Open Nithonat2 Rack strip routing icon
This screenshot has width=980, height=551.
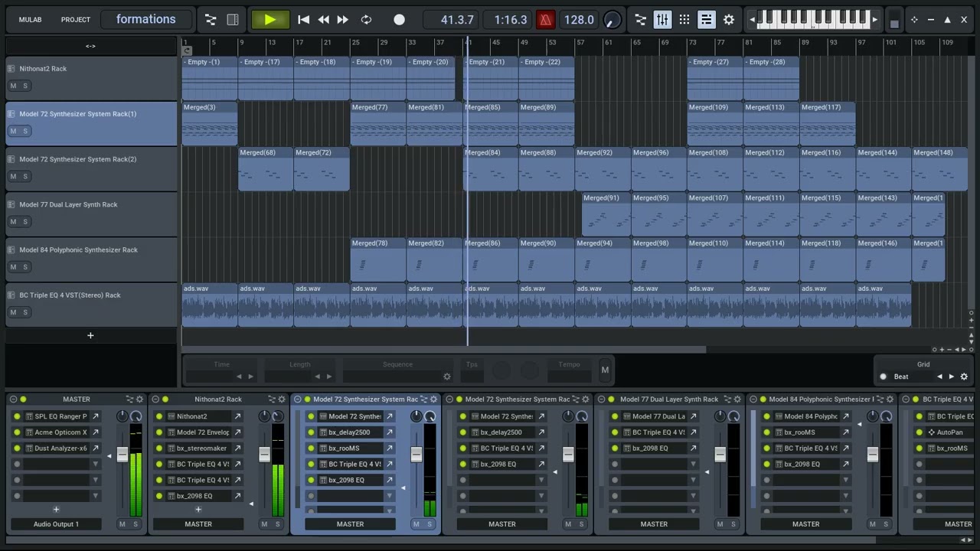click(271, 399)
